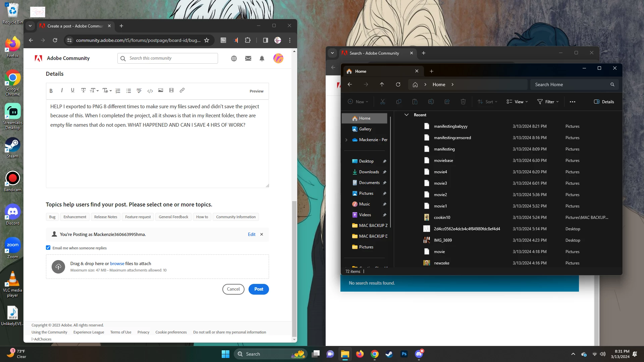The width and height of the screenshot is (644, 362).
Task: Select the Bug topic tag
Action: [x=52, y=217]
